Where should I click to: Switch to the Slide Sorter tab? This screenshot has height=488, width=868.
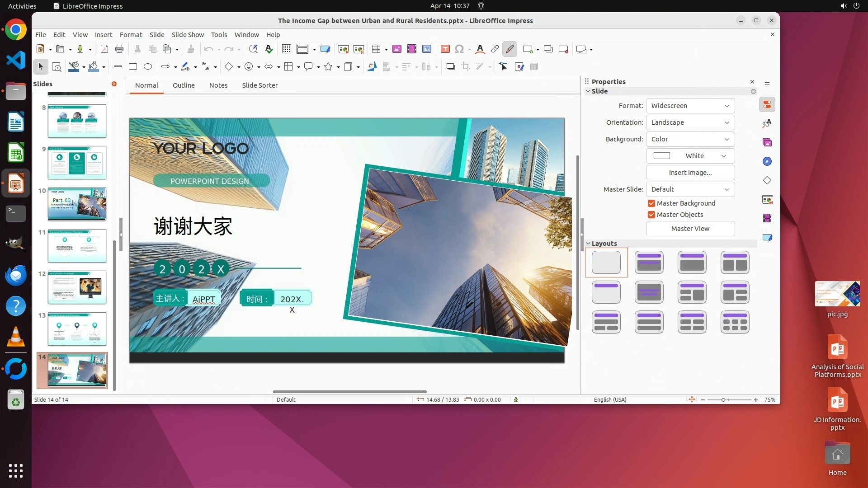tap(259, 85)
